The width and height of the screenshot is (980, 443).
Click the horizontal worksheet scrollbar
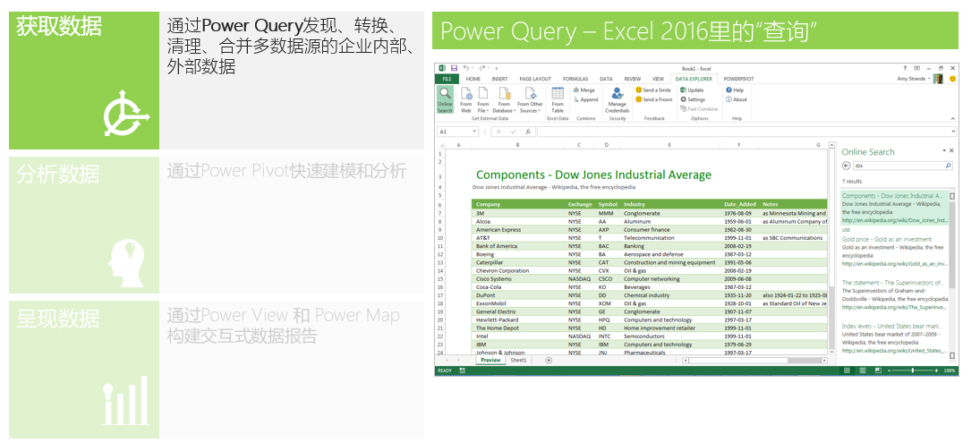pos(755,361)
